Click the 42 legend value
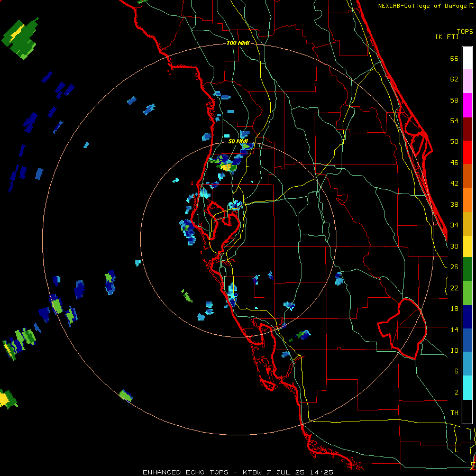This screenshot has height=476, width=476. (454, 184)
